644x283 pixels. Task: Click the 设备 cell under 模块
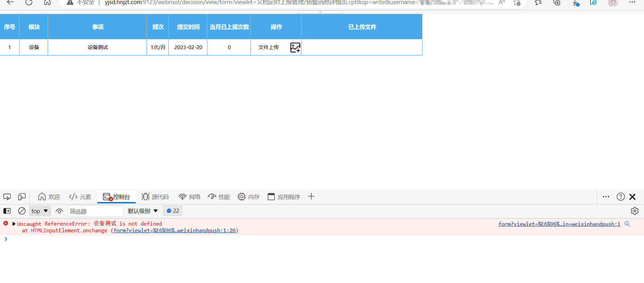[34, 47]
